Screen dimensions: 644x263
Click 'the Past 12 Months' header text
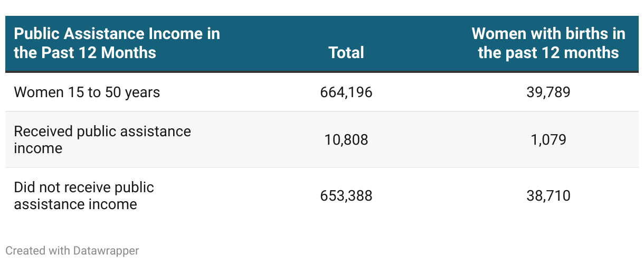(85, 52)
